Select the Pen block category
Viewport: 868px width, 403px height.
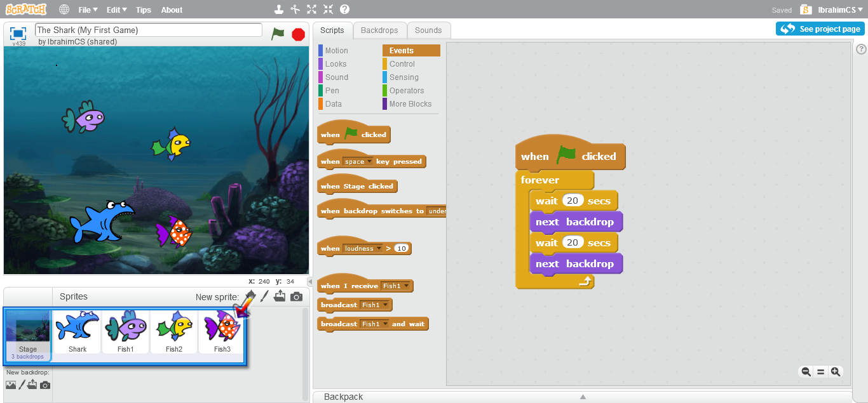[347, 91]
